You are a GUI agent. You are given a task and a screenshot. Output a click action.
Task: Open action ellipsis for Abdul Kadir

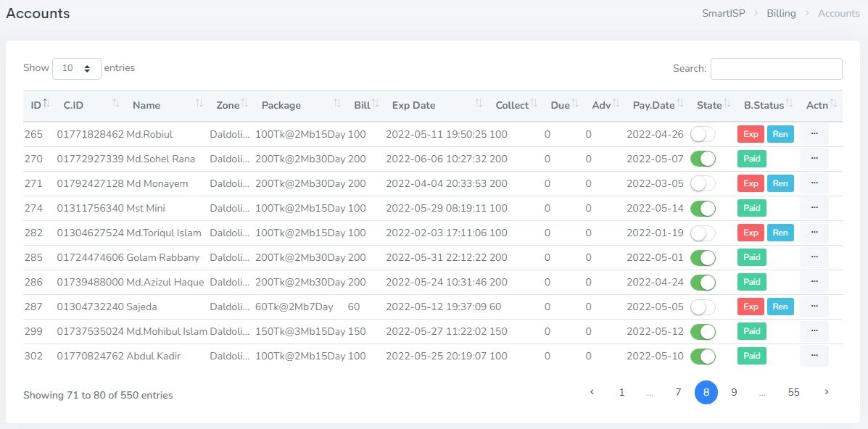(x=814, y=356)
